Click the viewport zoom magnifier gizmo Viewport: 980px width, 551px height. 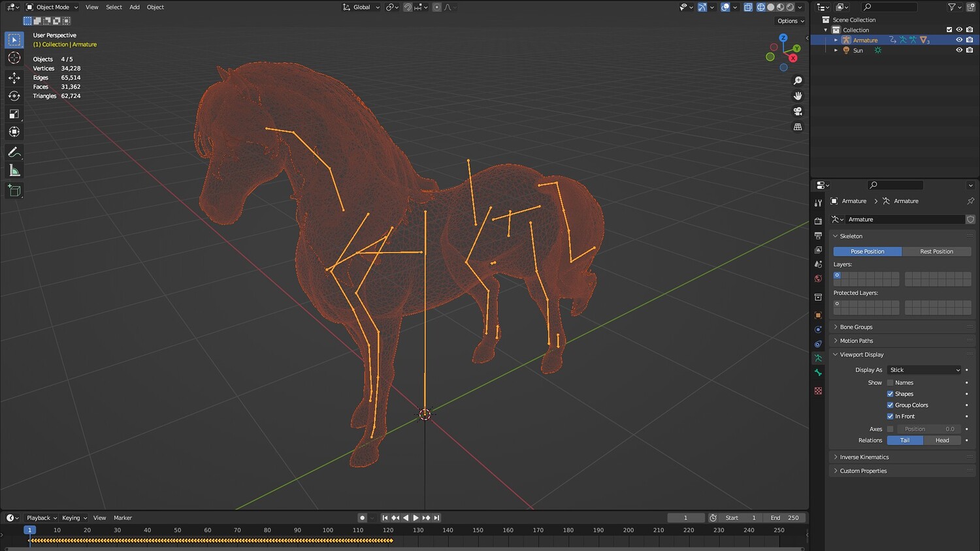(x=798, y=80)
